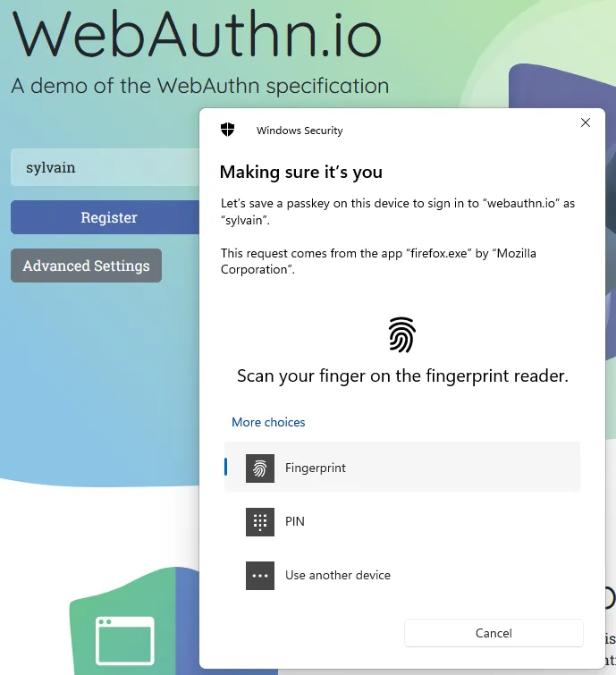
Task: Open Advanced Settings on WebAuthn.io
Action: point(86,266)
